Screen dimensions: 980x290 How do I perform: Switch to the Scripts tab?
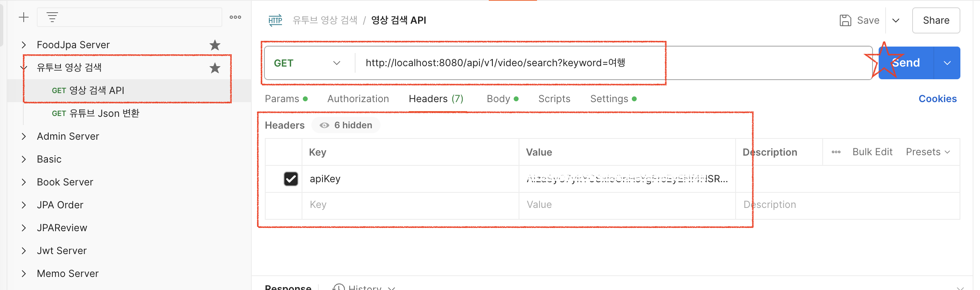tap(554, 99)
